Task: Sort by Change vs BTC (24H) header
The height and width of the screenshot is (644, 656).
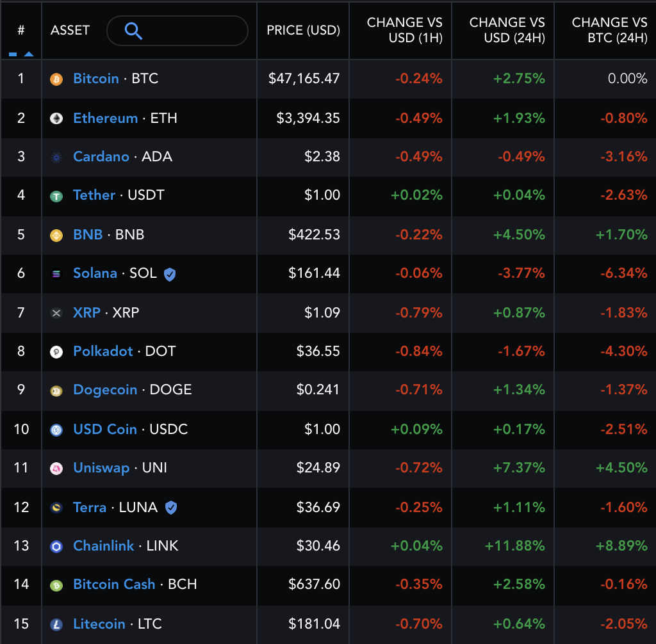Action: pyautogui.click(x=609, y=30)
